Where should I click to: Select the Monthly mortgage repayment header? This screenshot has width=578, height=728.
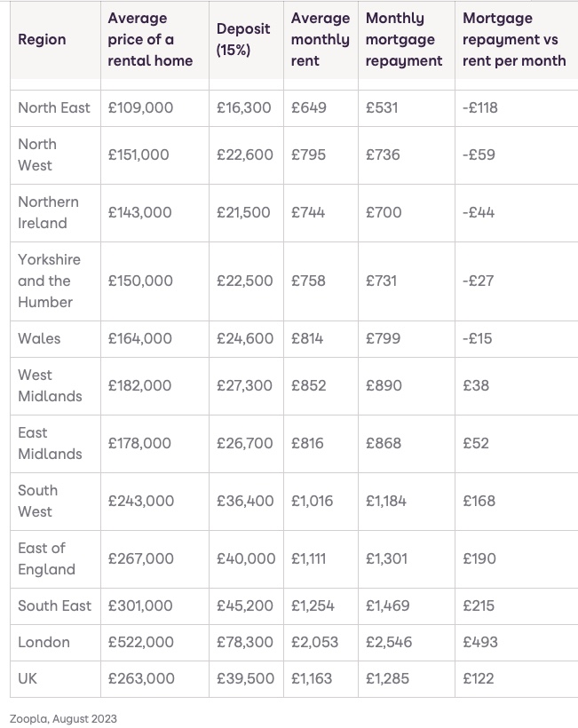pos(404,40)
